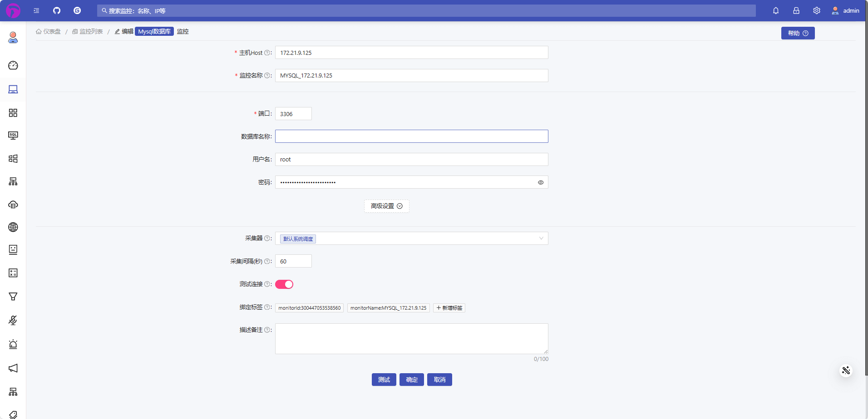Select the dashboard gauge icon in the sidebar
Image resolution: width=868 pixels, height=419 pixels.
tap(13, 65)
